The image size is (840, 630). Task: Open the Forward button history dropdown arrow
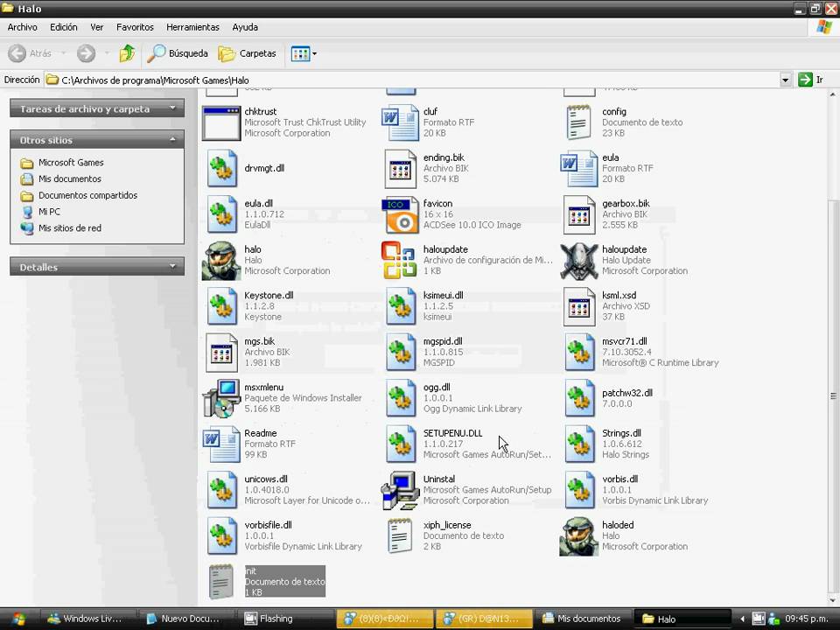(107, 53)
